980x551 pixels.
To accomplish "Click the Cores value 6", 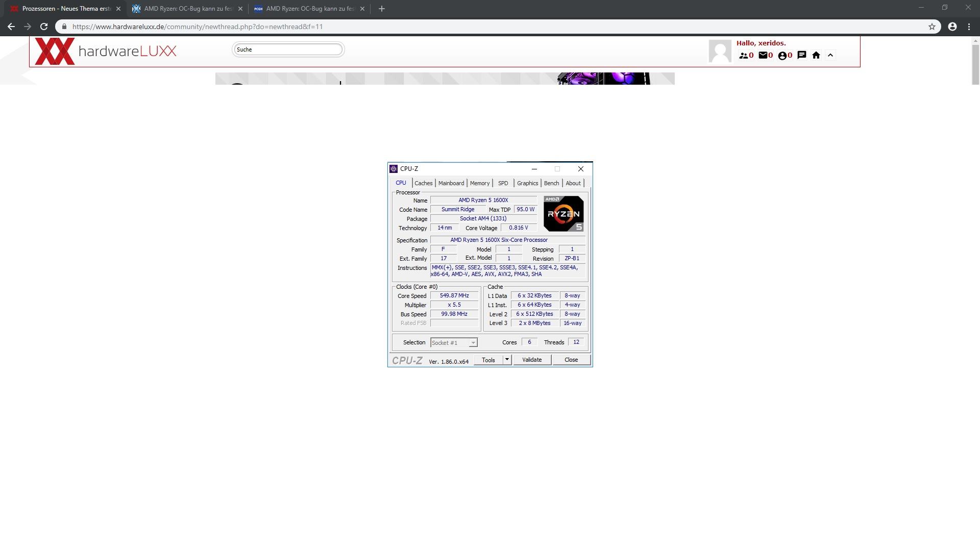I will pos(529,342).
